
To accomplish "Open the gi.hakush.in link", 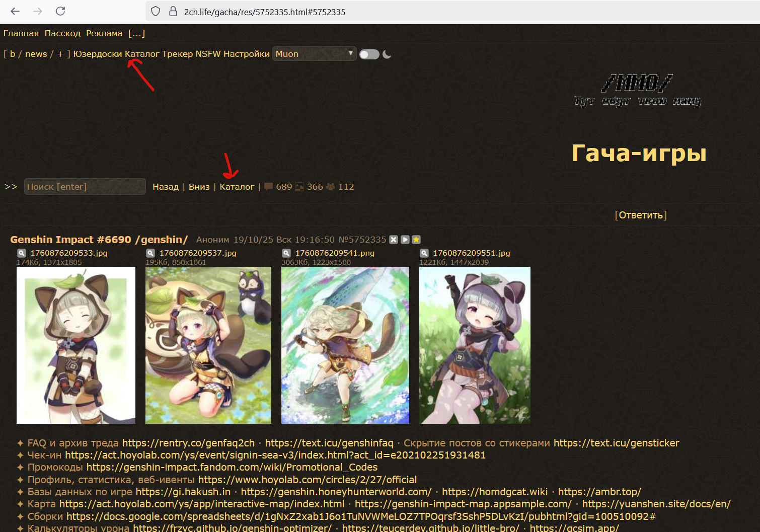I will [x=183, y=492].
